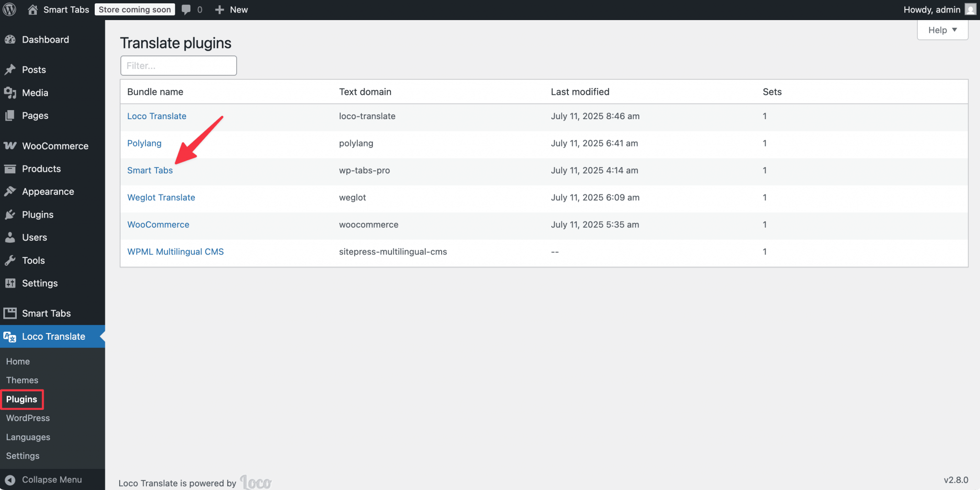Image resolution: width=980 pixels, height=490 pixels.
Task: Expand the Help panel dropdown
Action: pos(941,30)
